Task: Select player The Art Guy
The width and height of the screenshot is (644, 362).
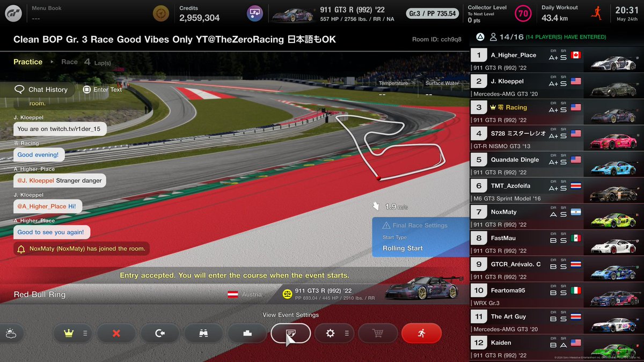Action: point(557,321)
